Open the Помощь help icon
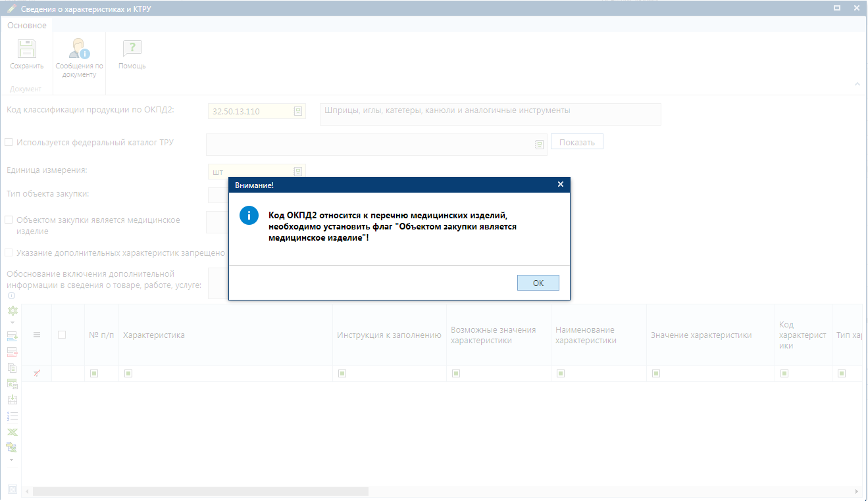The height and width of the screenshot is (501, 868). 132,49
